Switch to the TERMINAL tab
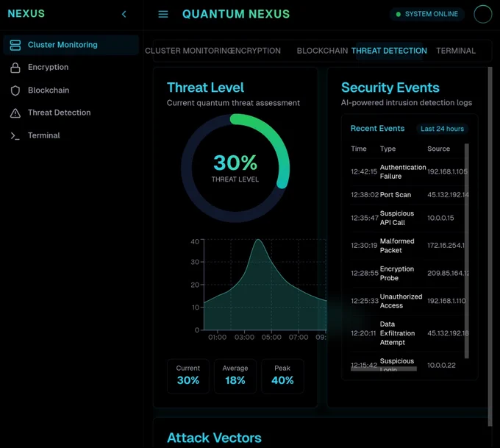The image size is (500, 448). coord(456,51)
